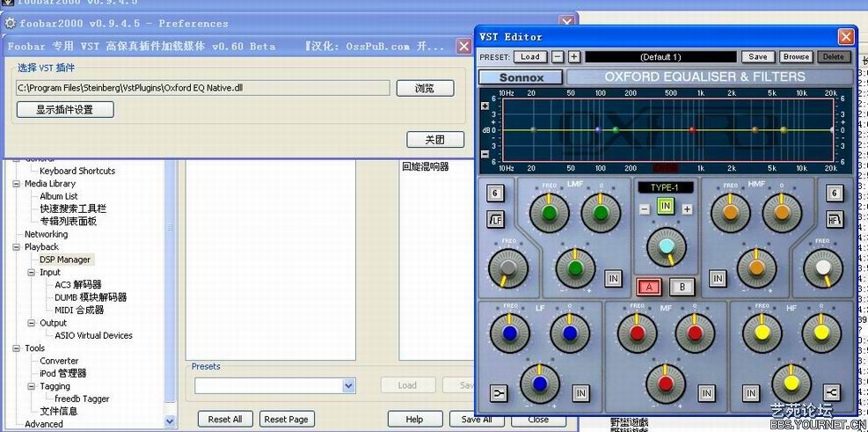Click the left filter slope 6 button
This screenshot has width=868, height=432.
tap(495, 193)
